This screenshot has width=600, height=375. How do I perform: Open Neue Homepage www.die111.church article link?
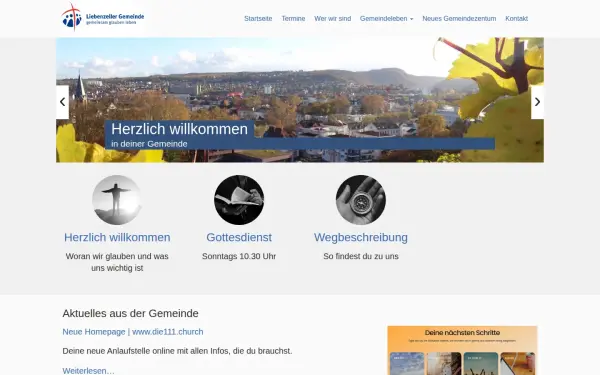click(x=133, y=332)
